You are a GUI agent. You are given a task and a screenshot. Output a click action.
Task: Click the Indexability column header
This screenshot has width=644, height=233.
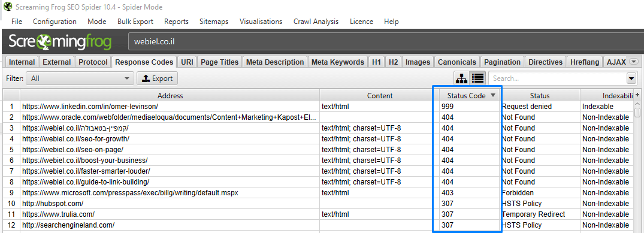[607, 95]
